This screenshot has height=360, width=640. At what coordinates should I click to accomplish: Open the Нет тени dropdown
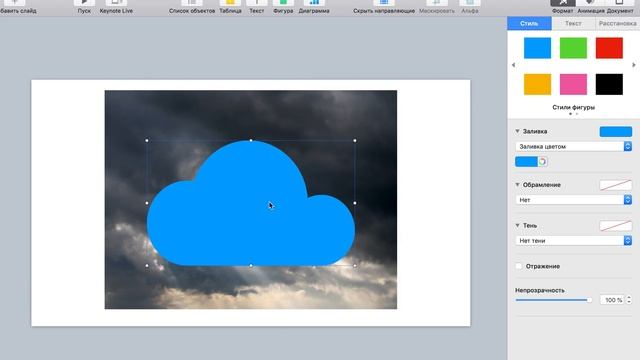click(x=573, y=241)
